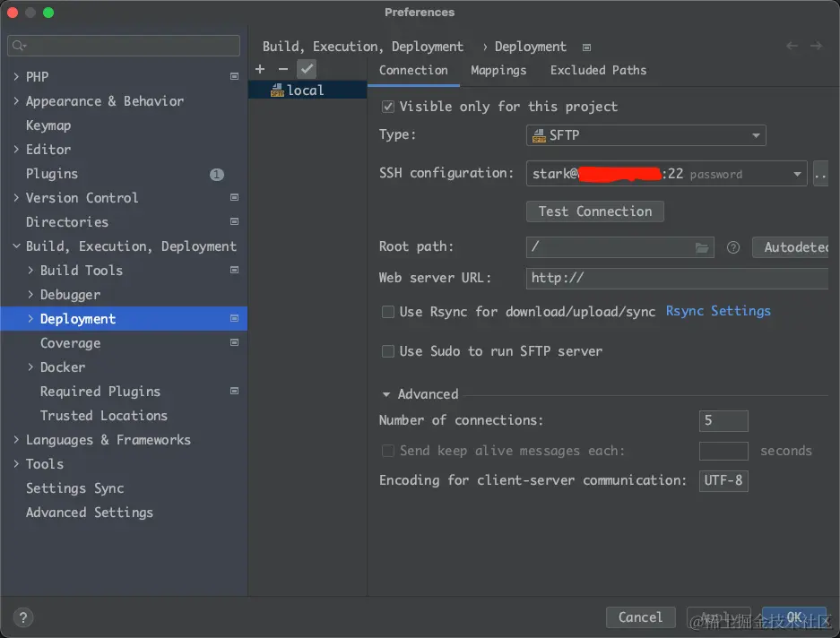Click Test Connection button
The width and height of the screenshot is (840, 638).
pos(595,211)
